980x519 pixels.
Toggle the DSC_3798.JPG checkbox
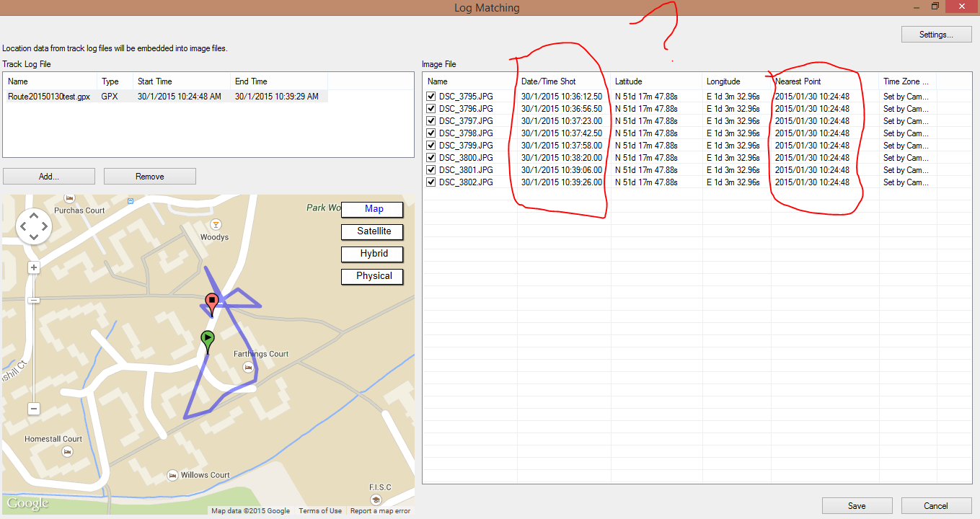tap(431, 133)
